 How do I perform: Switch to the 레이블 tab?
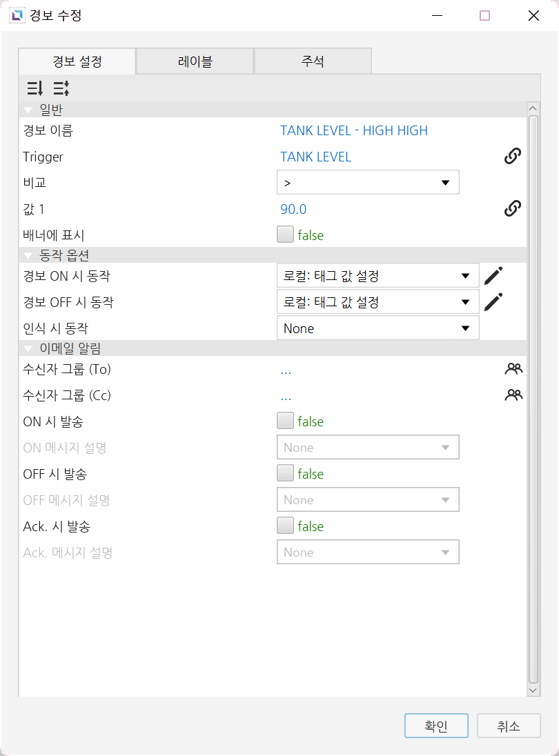coord(195,61)
